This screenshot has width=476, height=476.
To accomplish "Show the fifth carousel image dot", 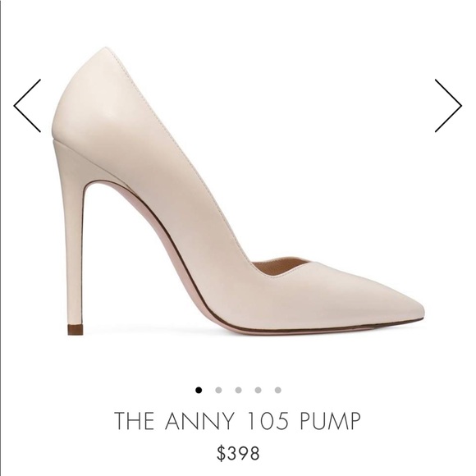I will point(277,390).
